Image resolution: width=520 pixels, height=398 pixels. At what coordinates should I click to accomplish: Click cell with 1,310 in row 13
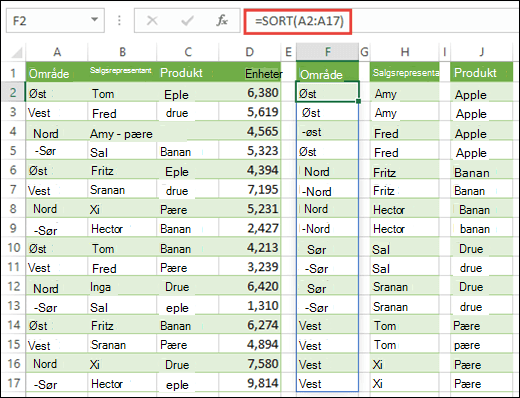(x=250, y=306)
